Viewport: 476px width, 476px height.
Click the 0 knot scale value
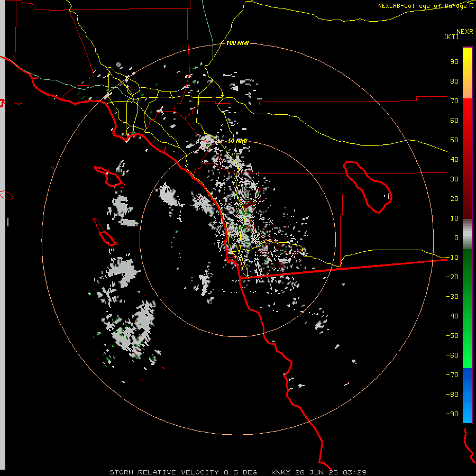point(456,237)
